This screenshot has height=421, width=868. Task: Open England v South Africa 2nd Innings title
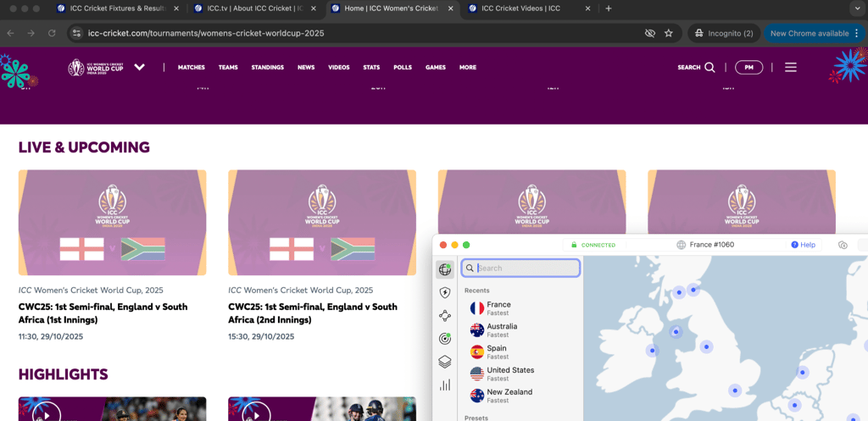[313, 313]
